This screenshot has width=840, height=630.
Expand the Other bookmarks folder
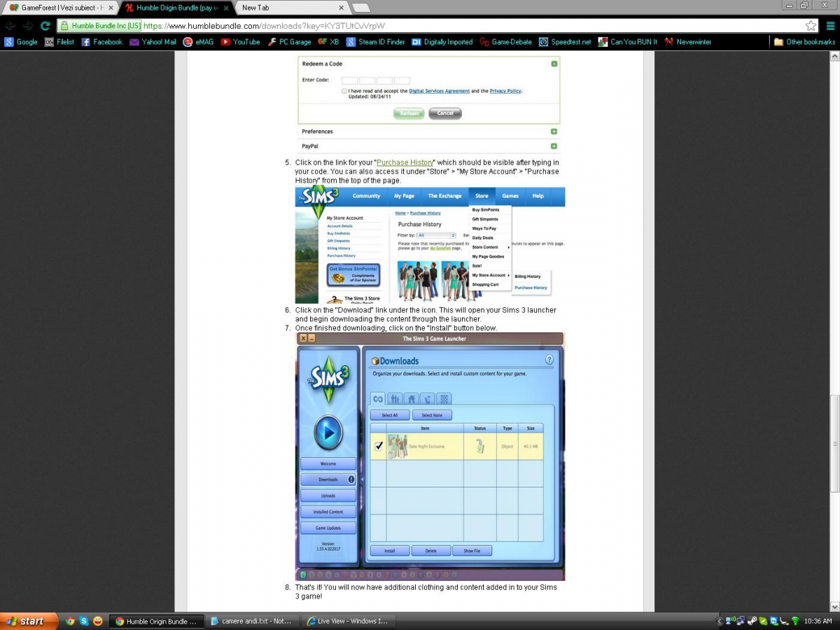click(x=804, y=42)
